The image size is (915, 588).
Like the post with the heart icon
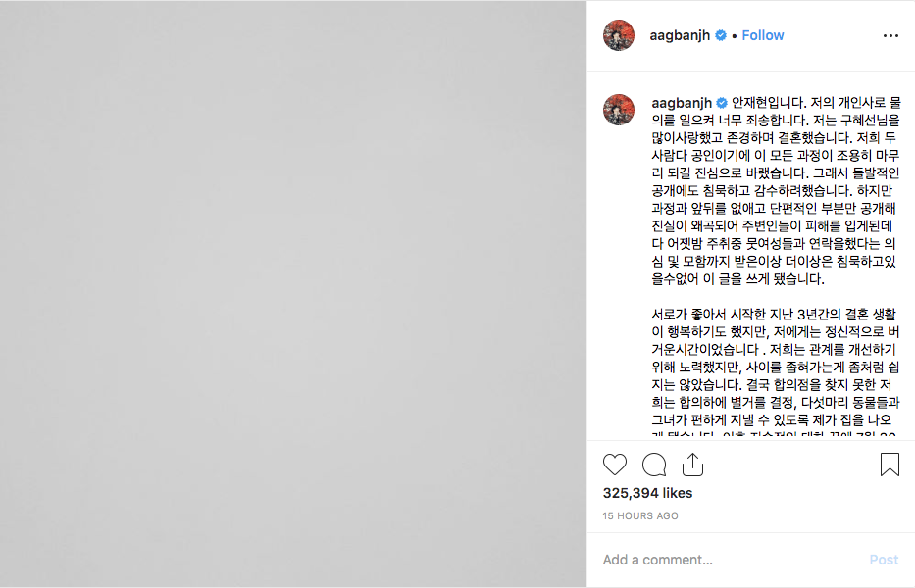coord(615,465)
